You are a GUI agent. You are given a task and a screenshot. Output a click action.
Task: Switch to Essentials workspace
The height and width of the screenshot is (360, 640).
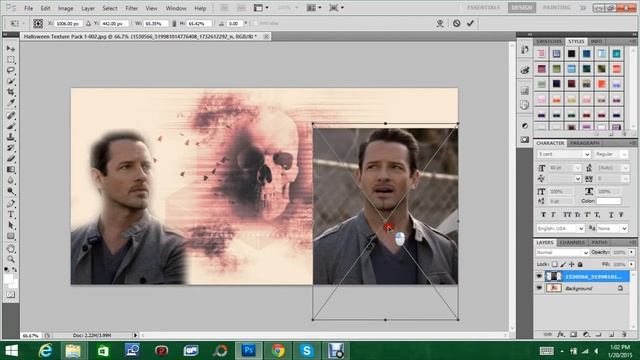pos(484,8)
